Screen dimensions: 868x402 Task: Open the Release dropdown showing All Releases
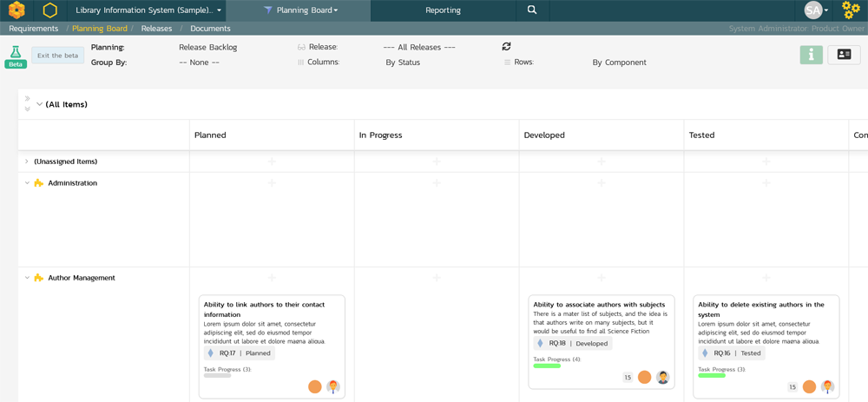[x=419, y=47]
